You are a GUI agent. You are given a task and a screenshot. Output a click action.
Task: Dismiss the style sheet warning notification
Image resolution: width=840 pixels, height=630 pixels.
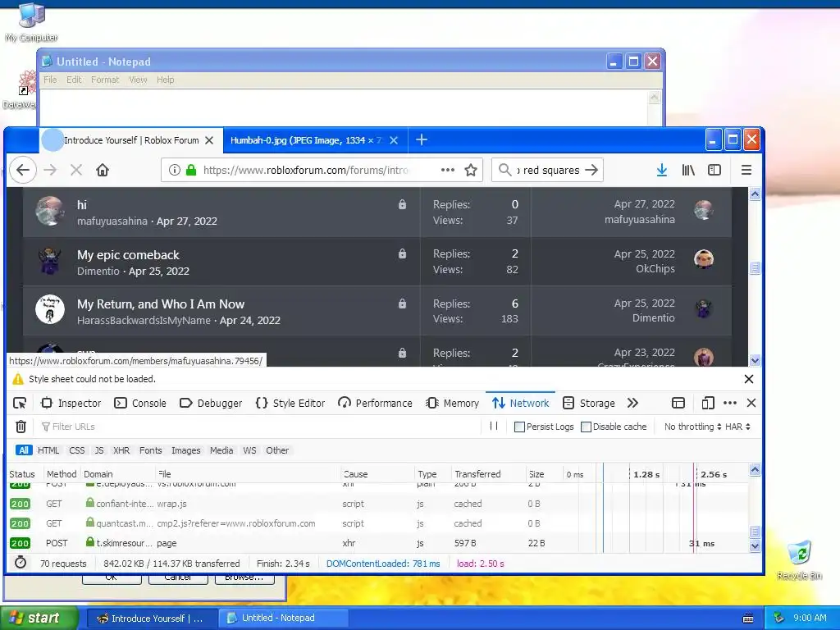click(x=749, y=379)
